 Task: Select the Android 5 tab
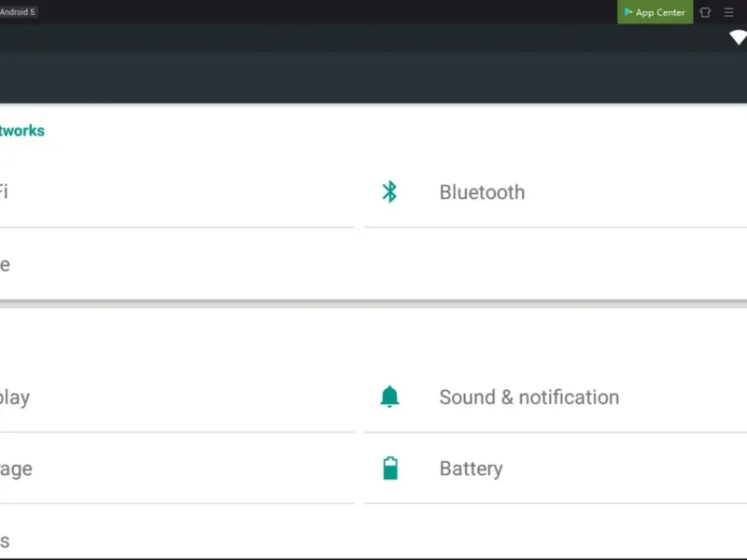tap(19, 12)
